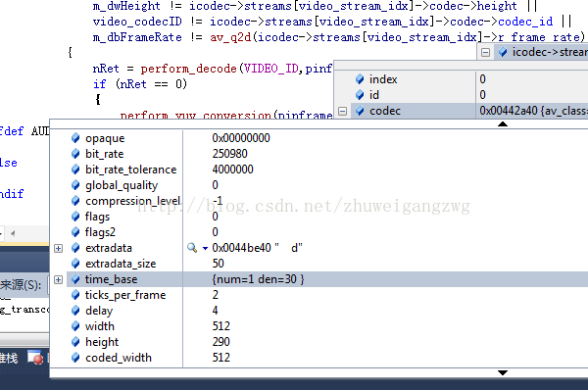Select the index member icon

[360, 79]
